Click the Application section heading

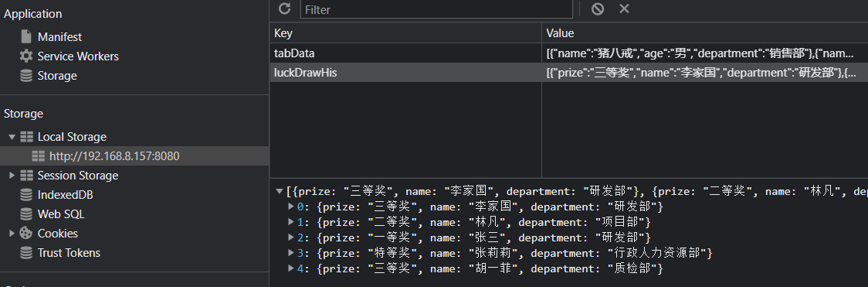(32, 14)
